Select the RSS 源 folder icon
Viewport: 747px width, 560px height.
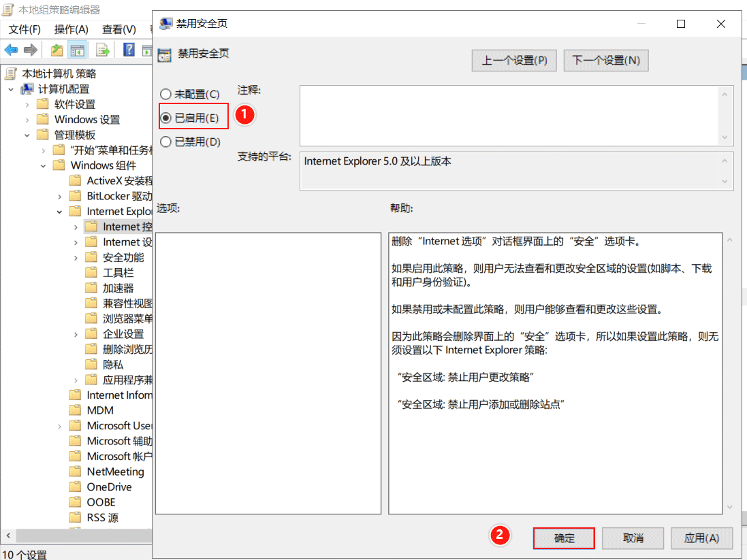pyautogui.click(x=75, y=517)
